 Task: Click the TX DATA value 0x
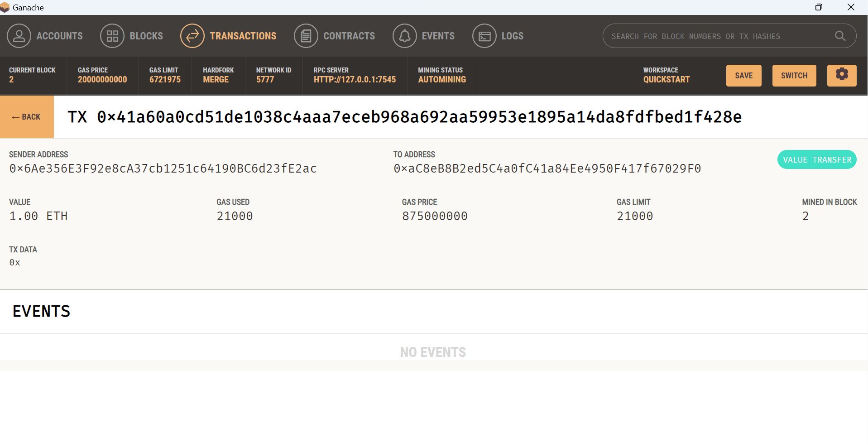coord(14,262)
